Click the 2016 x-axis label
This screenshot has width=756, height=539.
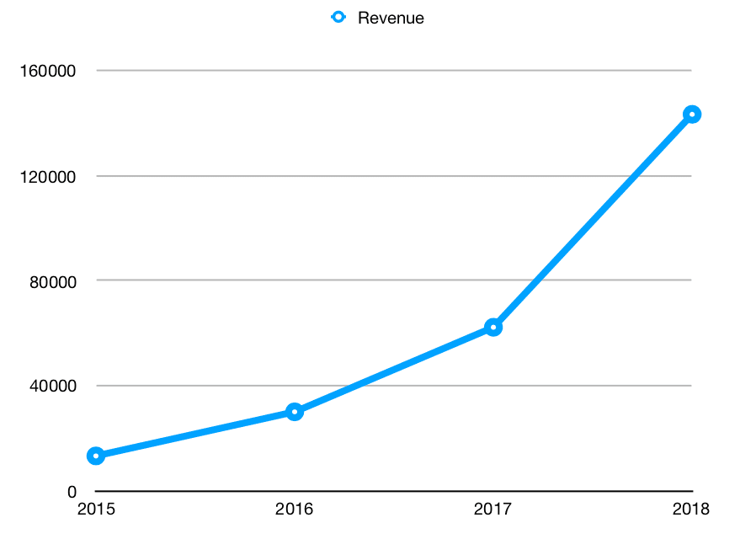click(x=294, y=510)
